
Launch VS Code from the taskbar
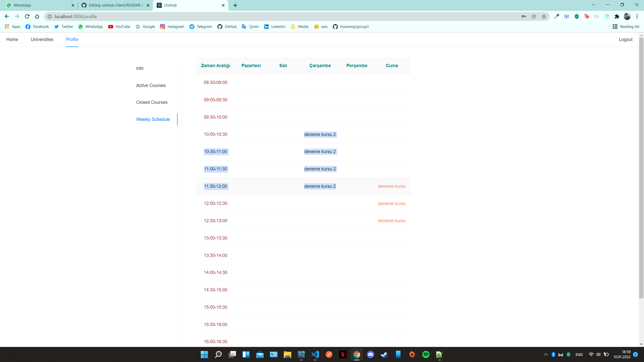(315, 354)
